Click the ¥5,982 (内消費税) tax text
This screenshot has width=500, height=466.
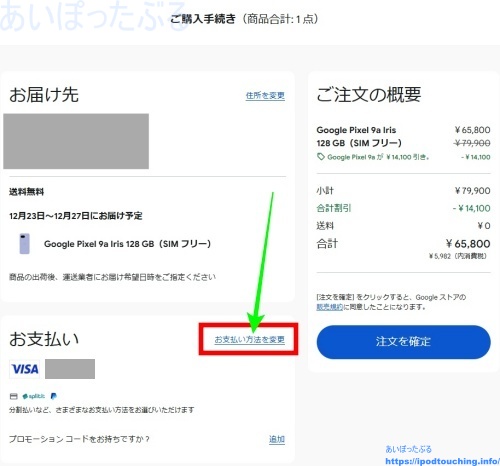pos(458,256)
